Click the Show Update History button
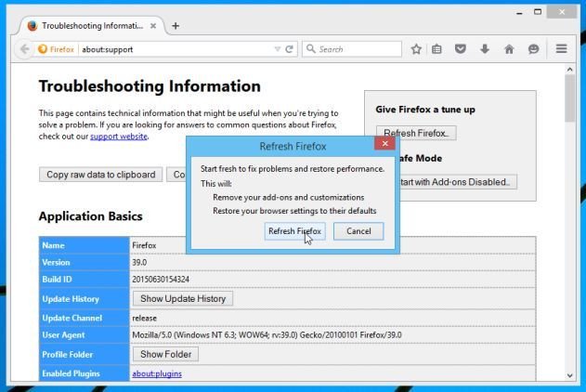586x392 pixels. [x=182, y=299]
